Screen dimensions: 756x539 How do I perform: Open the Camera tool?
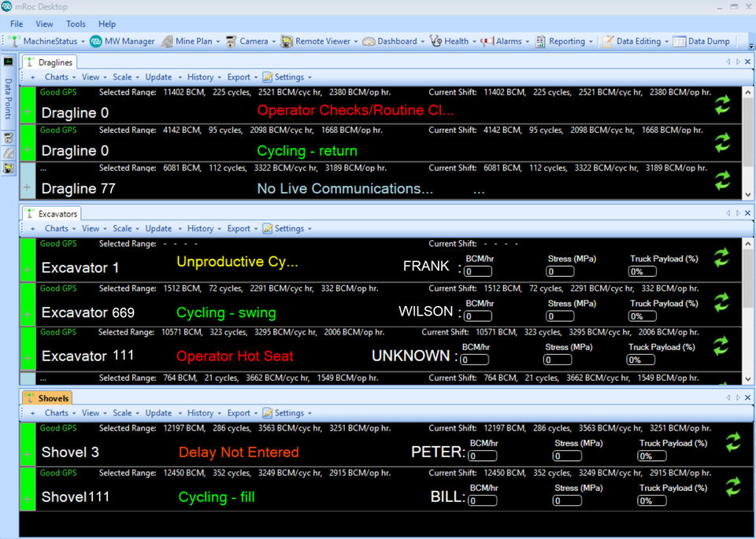click(x=250, y=42)
